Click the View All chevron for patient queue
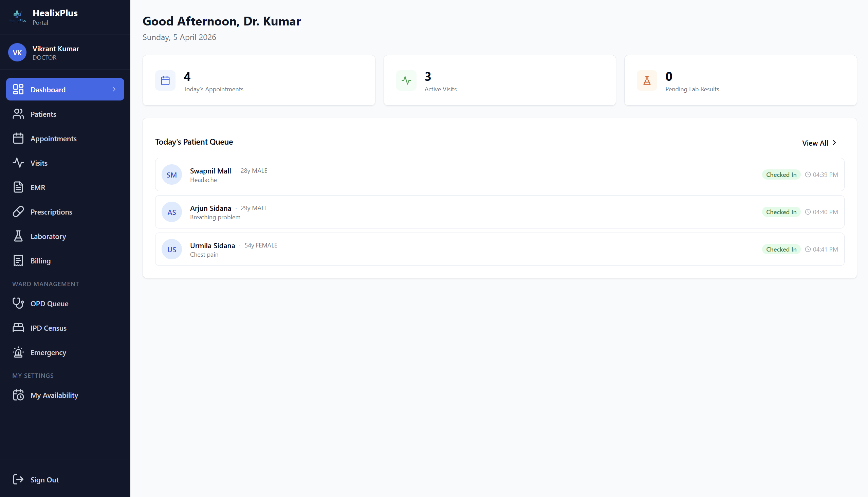Image resolution: width=868 pixels, height=497 pixels. pos(835,143)
